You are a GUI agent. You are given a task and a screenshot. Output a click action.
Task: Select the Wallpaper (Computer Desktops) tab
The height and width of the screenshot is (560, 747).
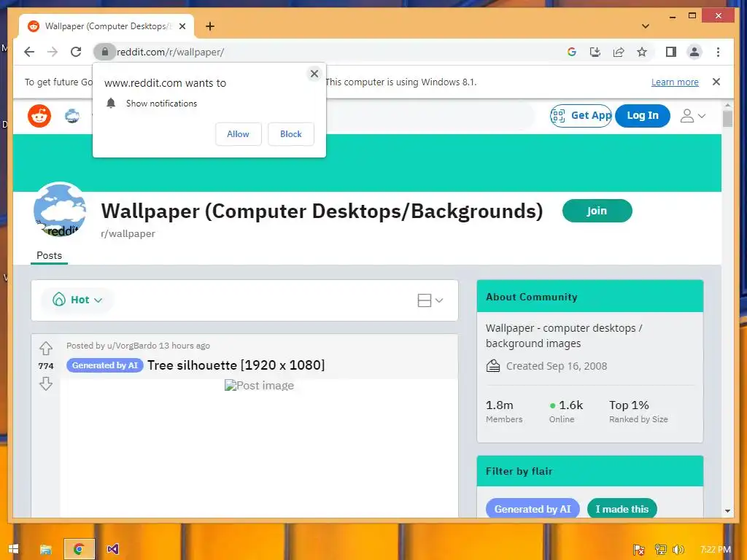tap(107, 26)
